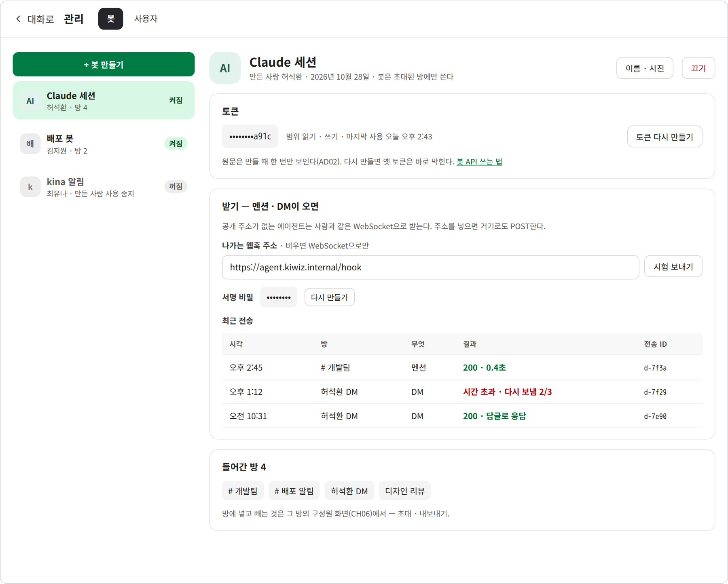Toggle the 꺼짐 badge of kina 알림
728x584 pixels.
click(176, 186)
